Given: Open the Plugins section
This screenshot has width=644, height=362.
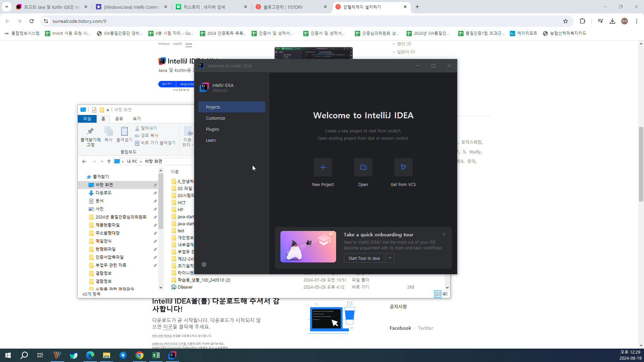Looking at the screenshot, I should (x=212, y=129).
